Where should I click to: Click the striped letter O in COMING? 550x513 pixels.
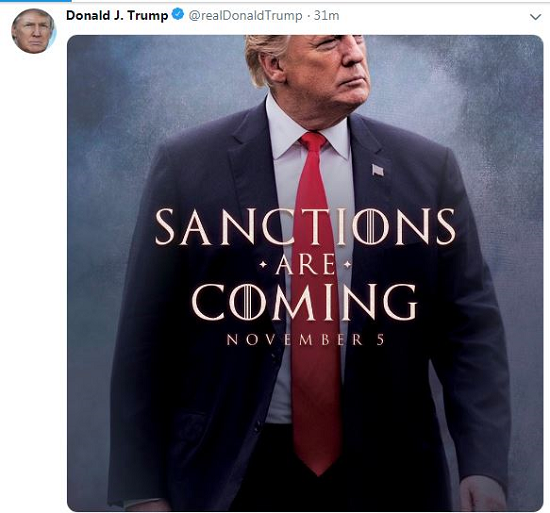[x=248, y=302]
